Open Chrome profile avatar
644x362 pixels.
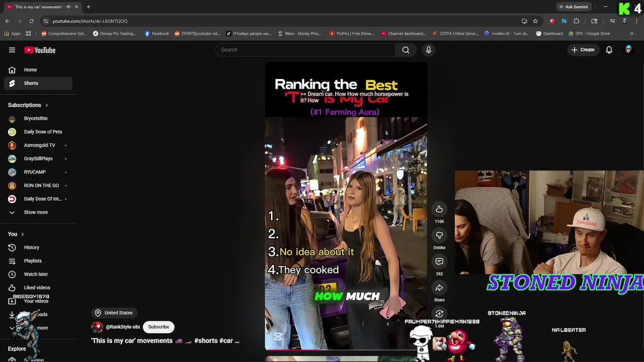coord(624,21)
